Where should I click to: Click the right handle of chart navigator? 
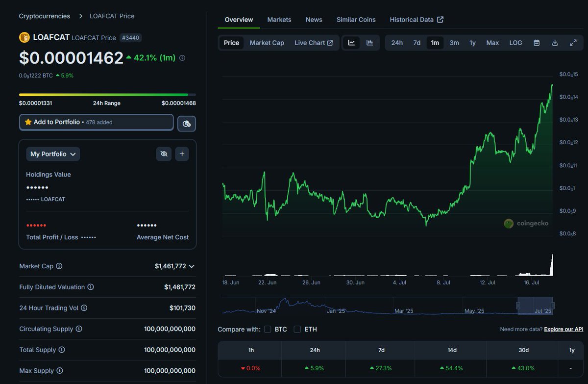[x=552, y=306]
